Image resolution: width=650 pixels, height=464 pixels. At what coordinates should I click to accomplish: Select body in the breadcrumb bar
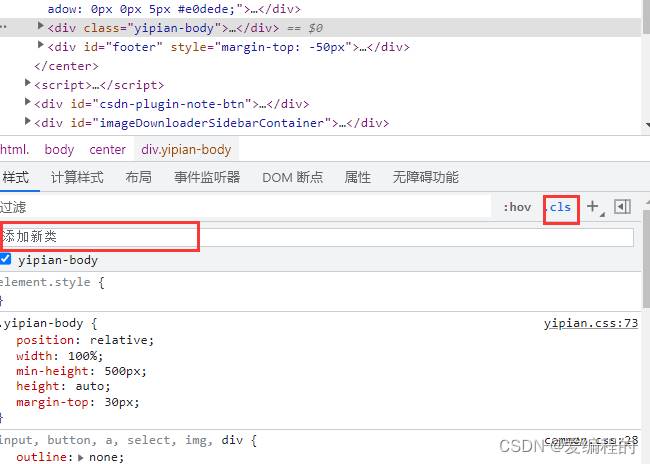[59, 149]
